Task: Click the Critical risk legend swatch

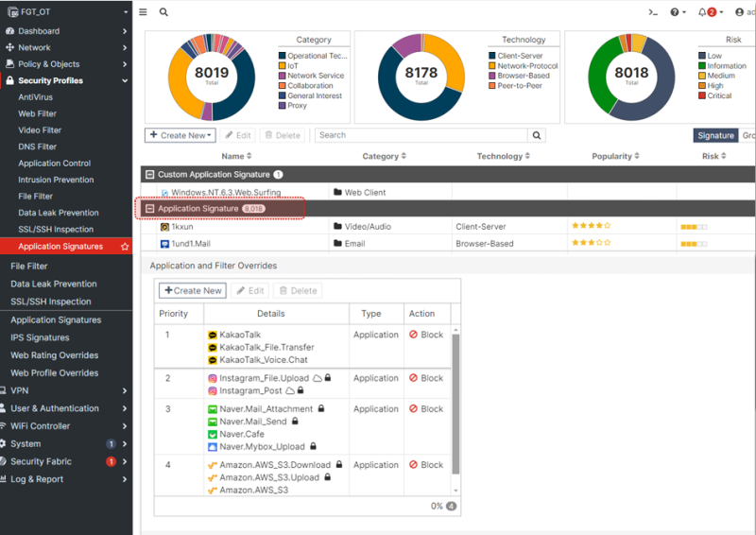Action: [x=702, y=96]
